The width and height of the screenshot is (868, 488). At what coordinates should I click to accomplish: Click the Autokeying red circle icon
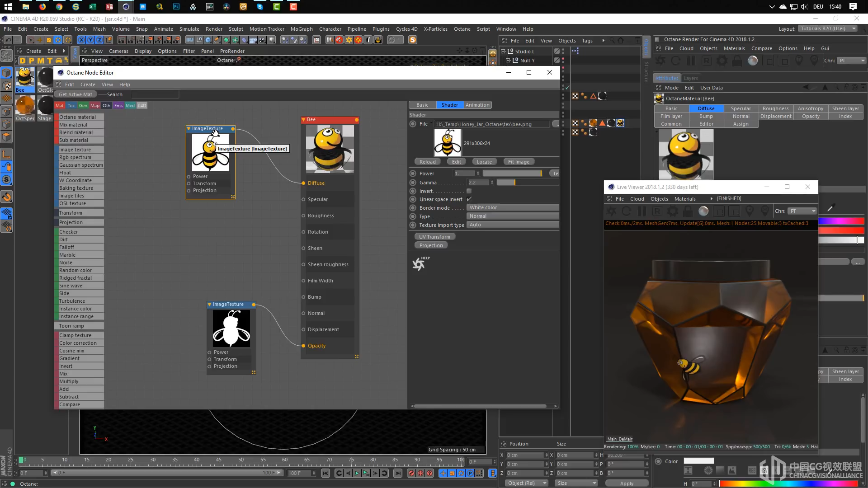click(x=420, y=473)
